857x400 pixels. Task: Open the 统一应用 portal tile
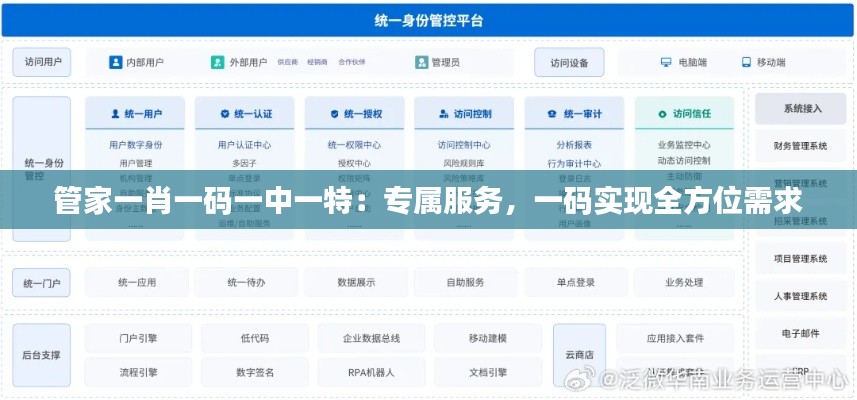coord(137,283)
